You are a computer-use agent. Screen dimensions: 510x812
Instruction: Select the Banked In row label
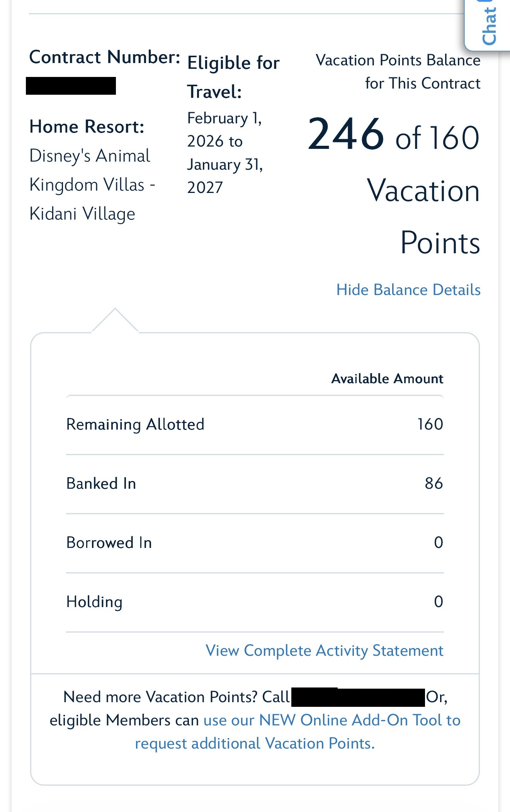coord(101,484)
